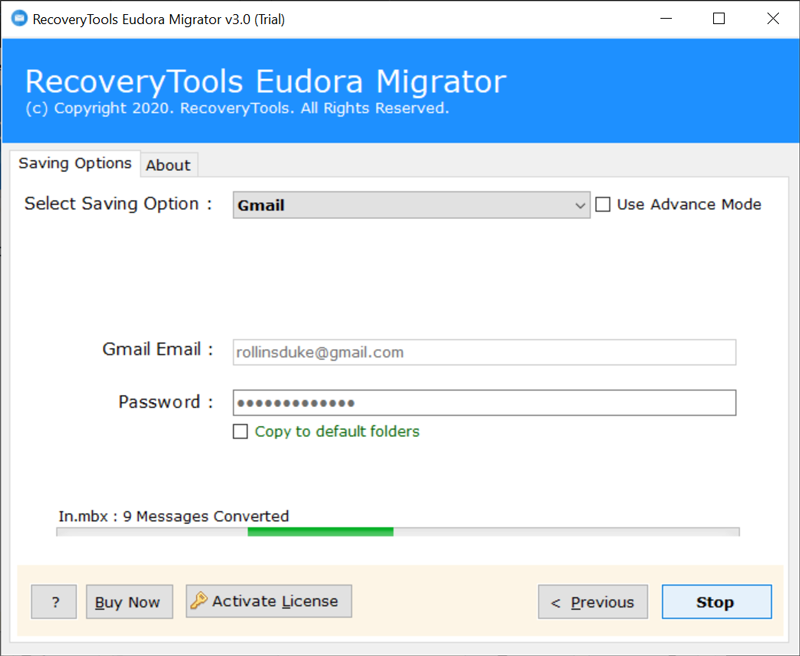Image resolution: width=800 pixels, height=656 pixels.
Task: Click the Activate License button
Action: pyautogui.click(x=269, y=601)
